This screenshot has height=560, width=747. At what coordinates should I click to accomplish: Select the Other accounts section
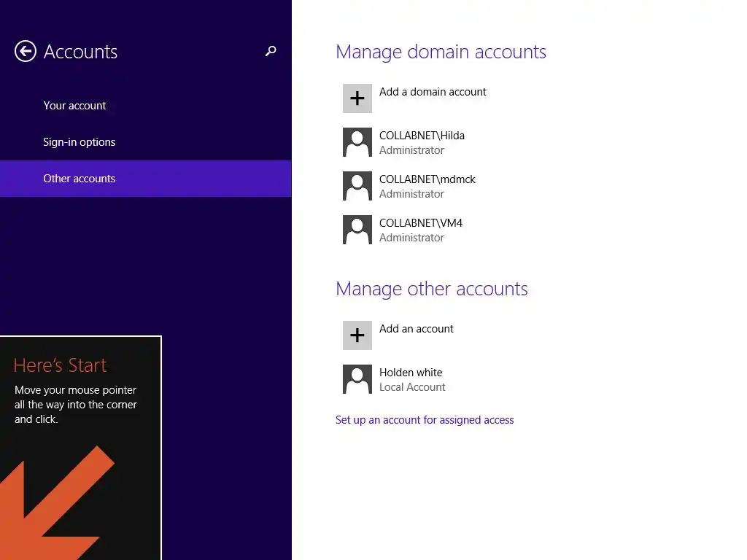(146, 179)
